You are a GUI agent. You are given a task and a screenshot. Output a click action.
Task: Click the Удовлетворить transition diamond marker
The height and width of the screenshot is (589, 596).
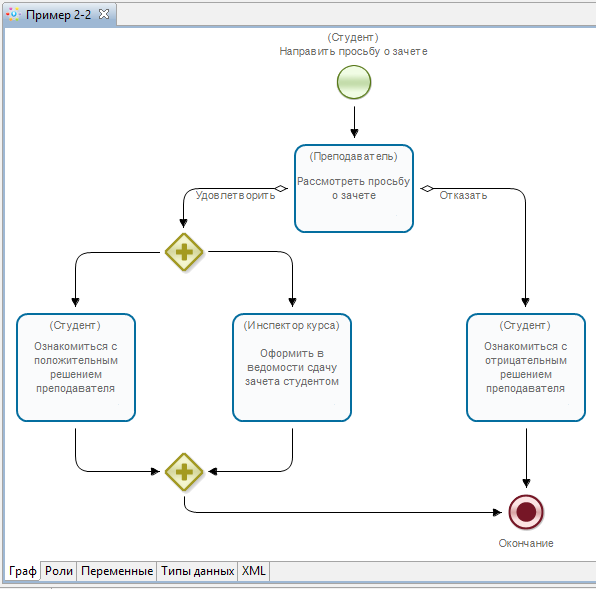281,188
